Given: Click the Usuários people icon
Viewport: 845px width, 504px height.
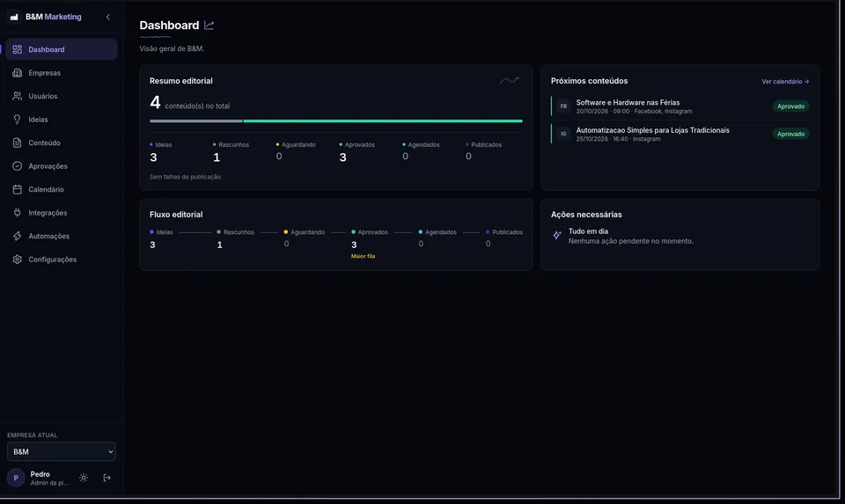Looking at the screenshot, I should (18, 96).
